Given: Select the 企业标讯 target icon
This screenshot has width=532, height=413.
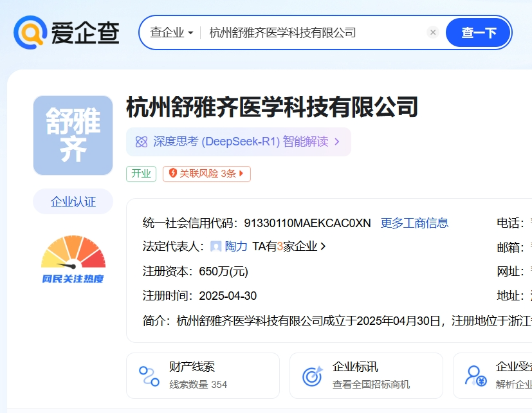Looking at the screenshot, I should [313, 376].
